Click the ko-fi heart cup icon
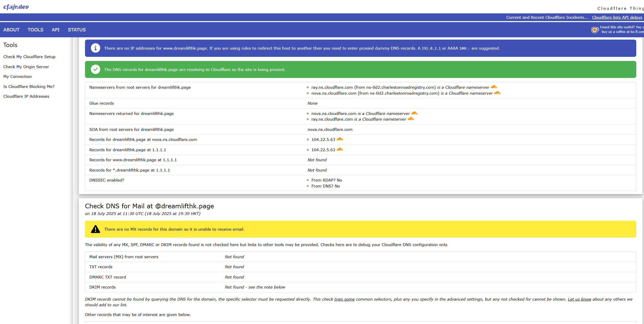Image resolution: width=644 pixels, height=324 pixels. click(595, 30)
